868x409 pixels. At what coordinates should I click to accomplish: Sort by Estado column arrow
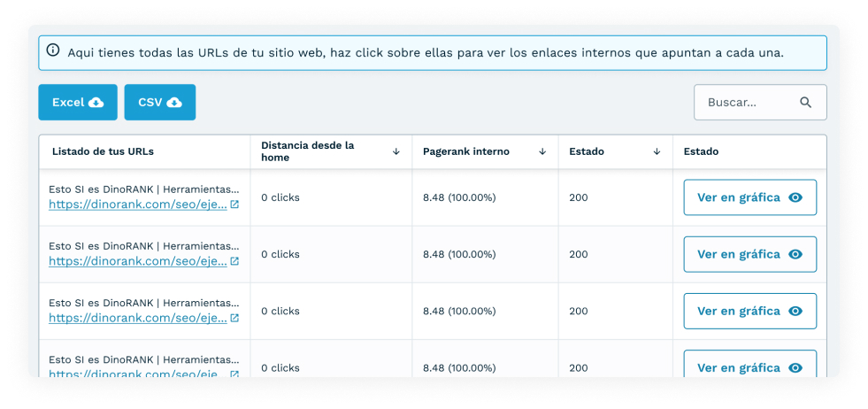click(657, 151)
